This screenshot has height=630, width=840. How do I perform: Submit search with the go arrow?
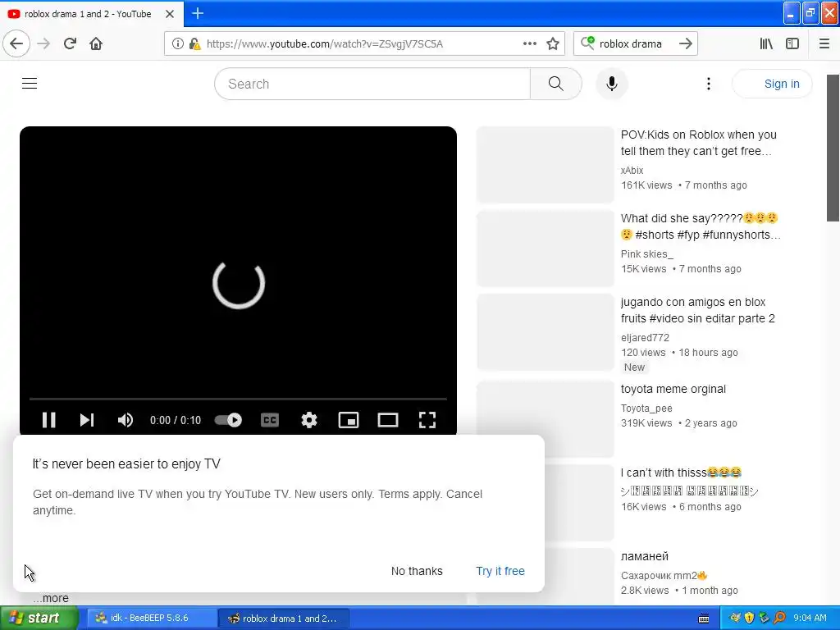click(686, 44)
